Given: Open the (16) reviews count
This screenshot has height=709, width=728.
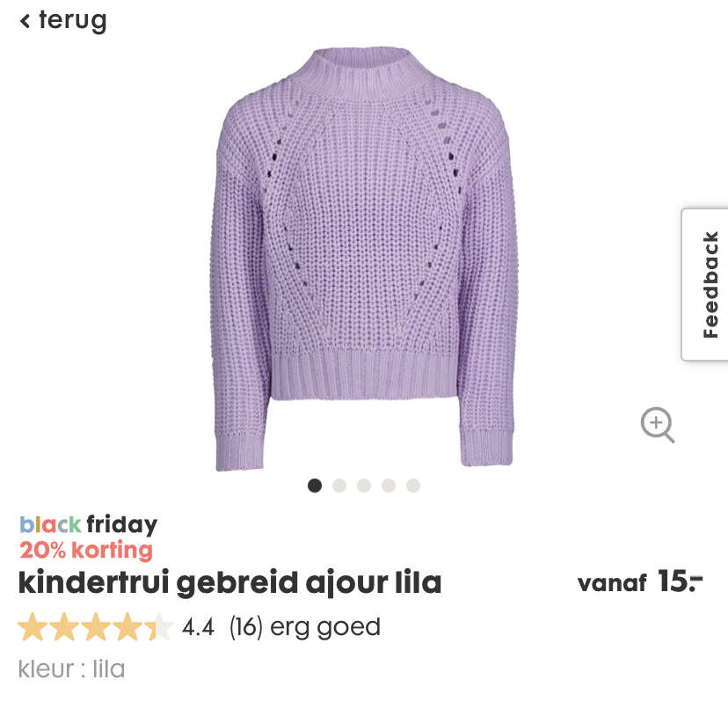Looking at the screenshot, I should 246,627.
